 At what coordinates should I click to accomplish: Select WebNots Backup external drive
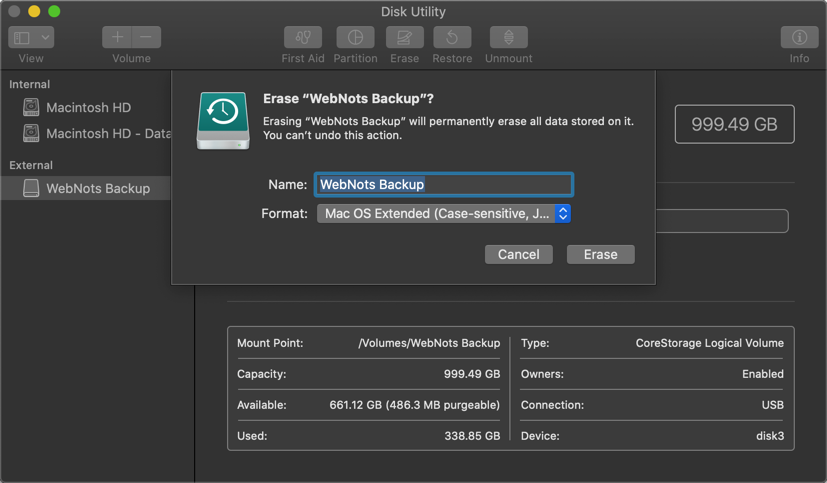click(x=97, y=188)
